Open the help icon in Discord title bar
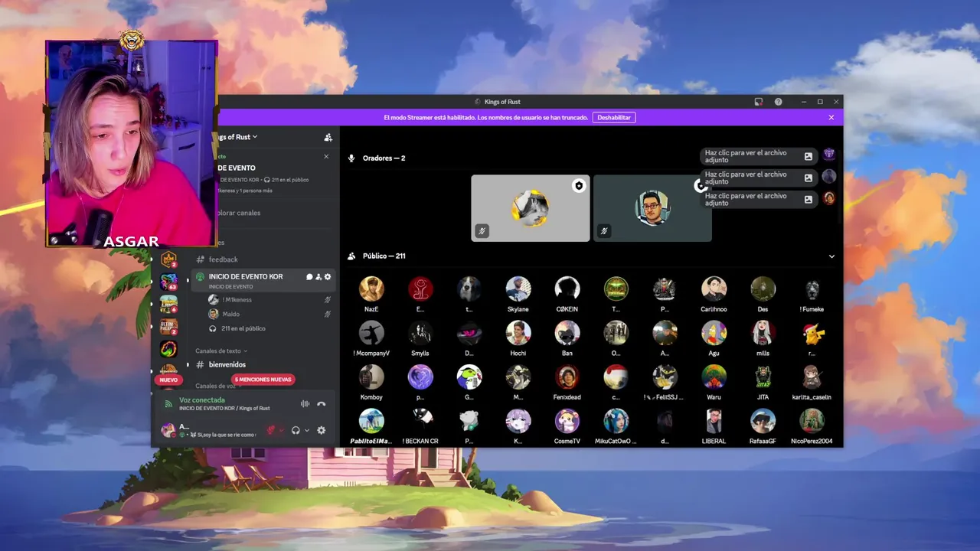Viewport: 980px width, 551px height. tap(778, 102)
